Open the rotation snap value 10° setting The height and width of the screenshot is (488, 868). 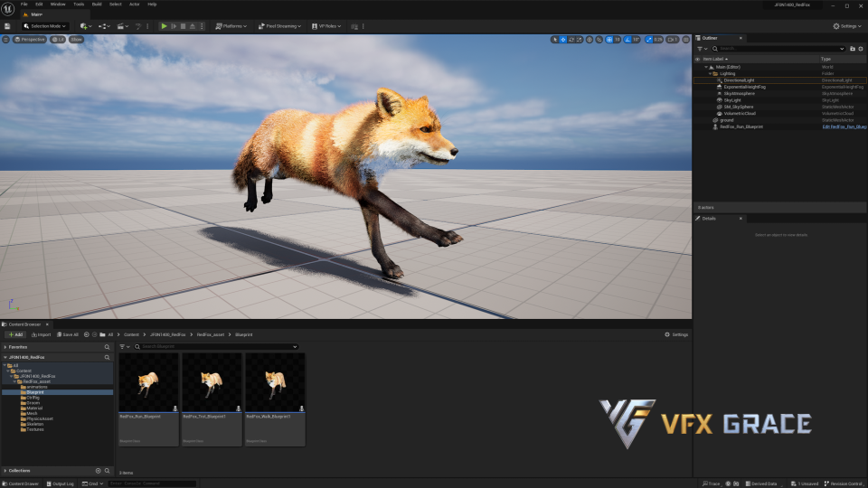[x=636, y=39]
